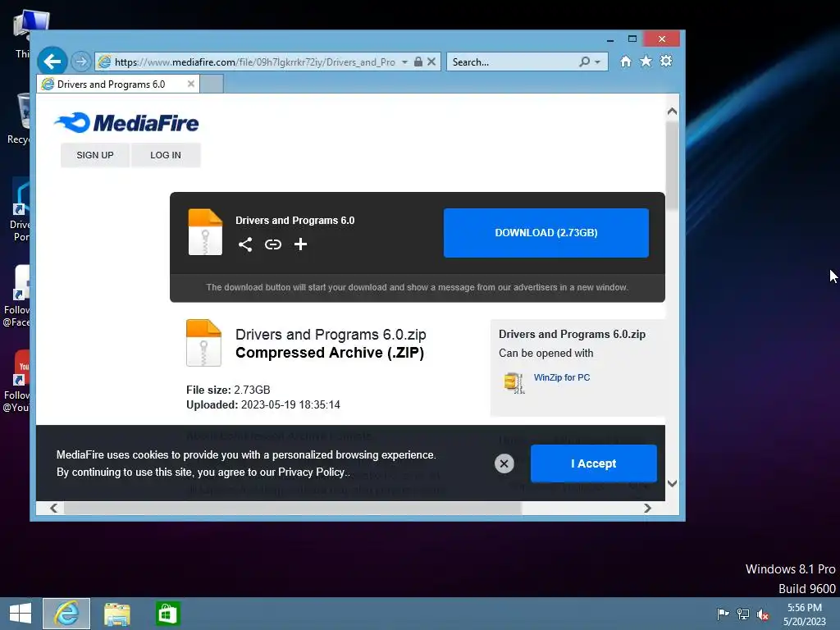840x630 pixels.
Task: Click the page scroll down arrow
Action: [x=672, y=484]
